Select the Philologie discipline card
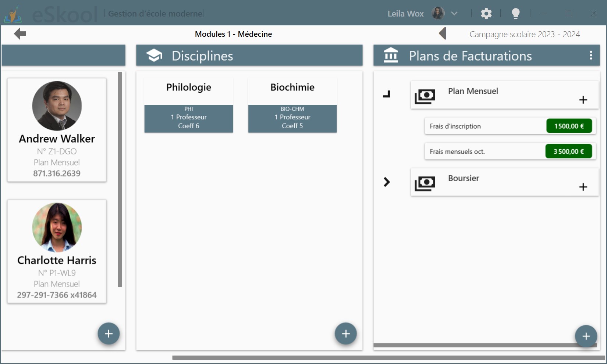607x364 pixels. point(189,105)
